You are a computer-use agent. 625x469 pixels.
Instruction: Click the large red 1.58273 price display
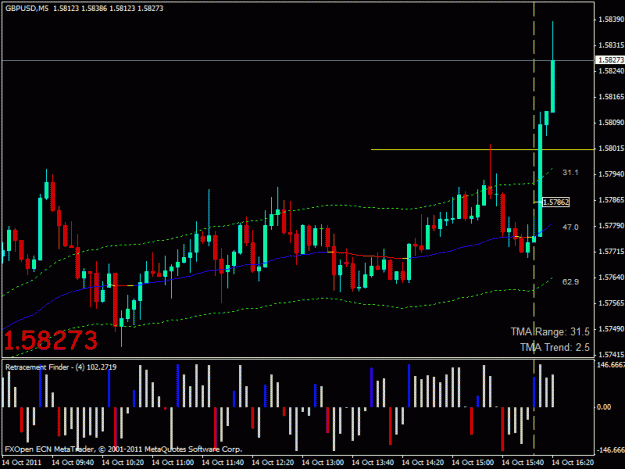point(51,340)
